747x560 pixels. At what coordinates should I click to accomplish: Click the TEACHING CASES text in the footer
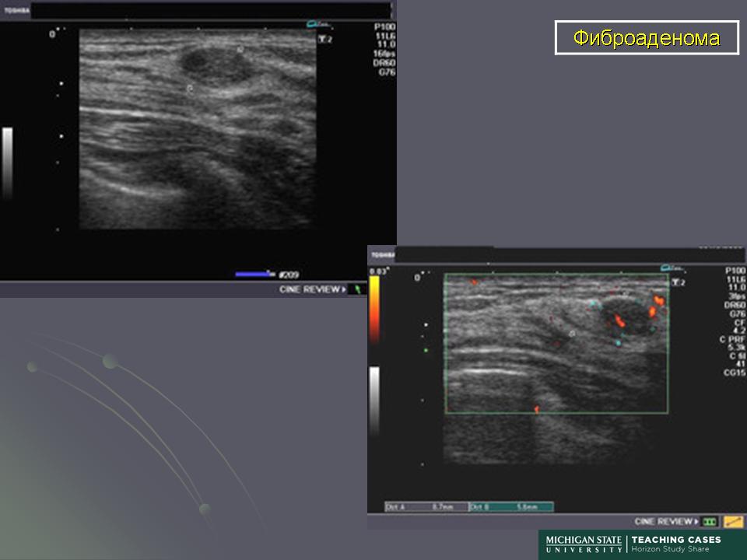tap(676, 540)
